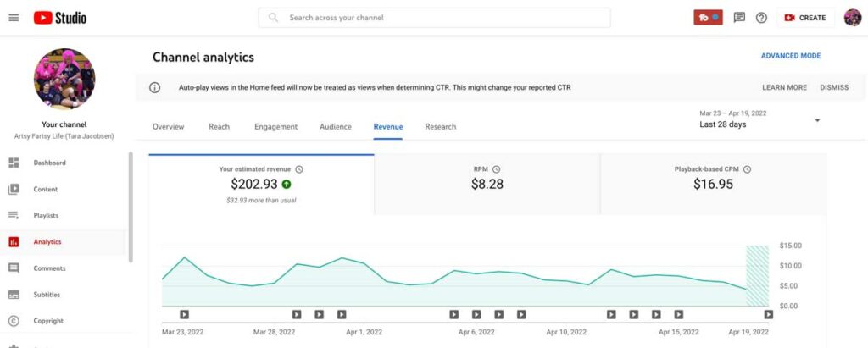Switch to the Audience tab
868x348 pixels.
pos(336,127)
